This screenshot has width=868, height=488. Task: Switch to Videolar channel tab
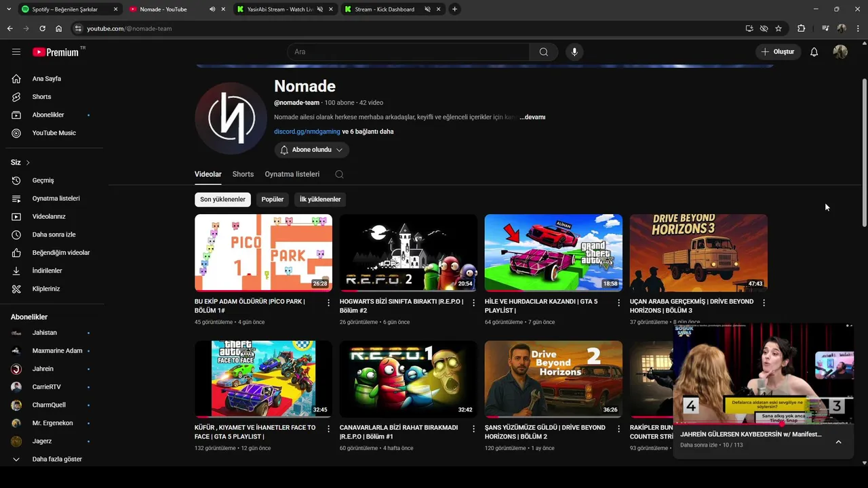pos(208,174)
